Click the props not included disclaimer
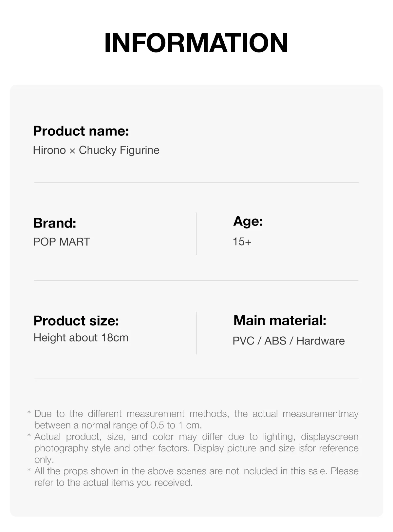 coord(196,477)
